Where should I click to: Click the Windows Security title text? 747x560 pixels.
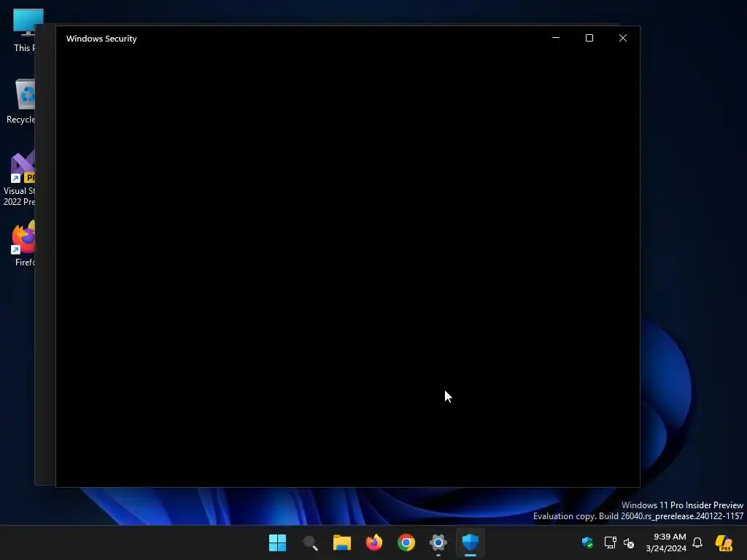click(101, 39)
